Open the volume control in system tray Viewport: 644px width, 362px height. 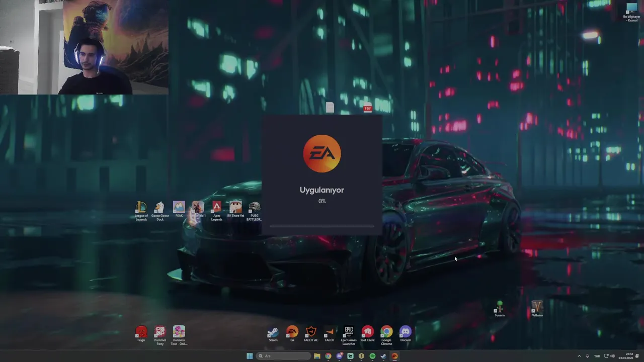click(x=612, y=356)
